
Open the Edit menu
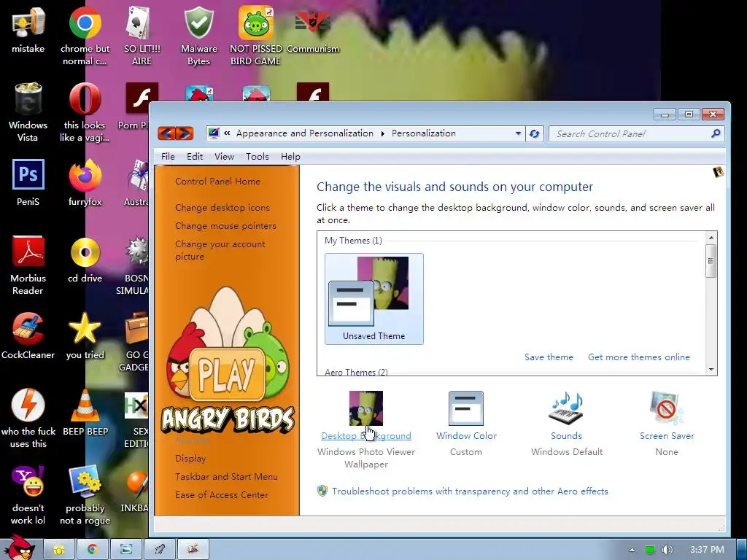click(194, 157)
